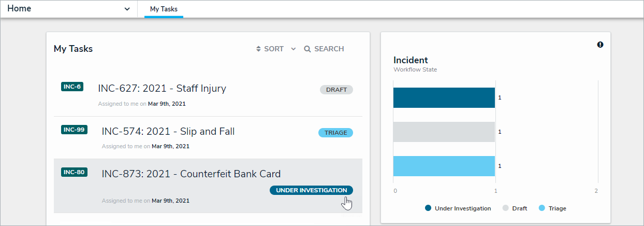Viewport: 644px width, 226px height.
Task: Open INC-574 Slip and Fall task
Action: (168, 132)
